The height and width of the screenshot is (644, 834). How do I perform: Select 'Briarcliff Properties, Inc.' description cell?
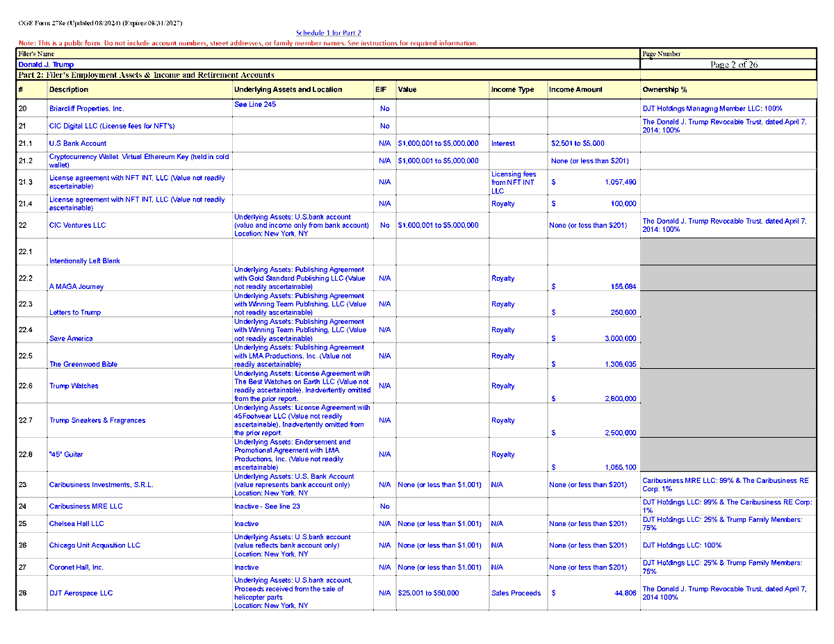87,109
